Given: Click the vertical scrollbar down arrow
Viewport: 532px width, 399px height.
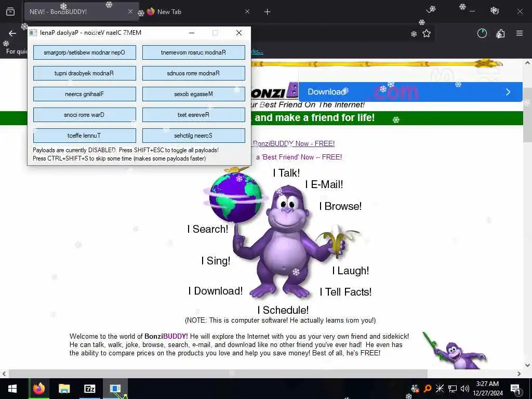Looking at the screenshot, I should pyautogui.click(x=527, y=365).
